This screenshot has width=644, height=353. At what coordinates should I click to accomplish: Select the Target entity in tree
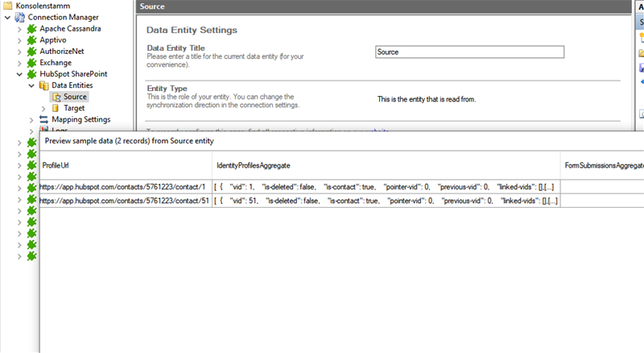tap(74, 108)
